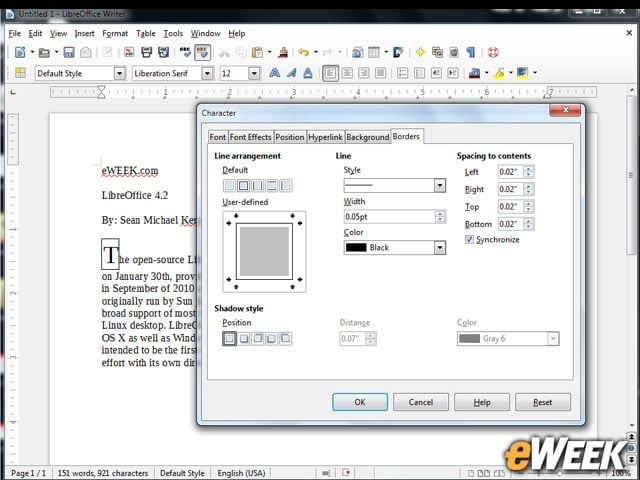Click the Cancel button
640x480 pixels.
click(421, 402)
